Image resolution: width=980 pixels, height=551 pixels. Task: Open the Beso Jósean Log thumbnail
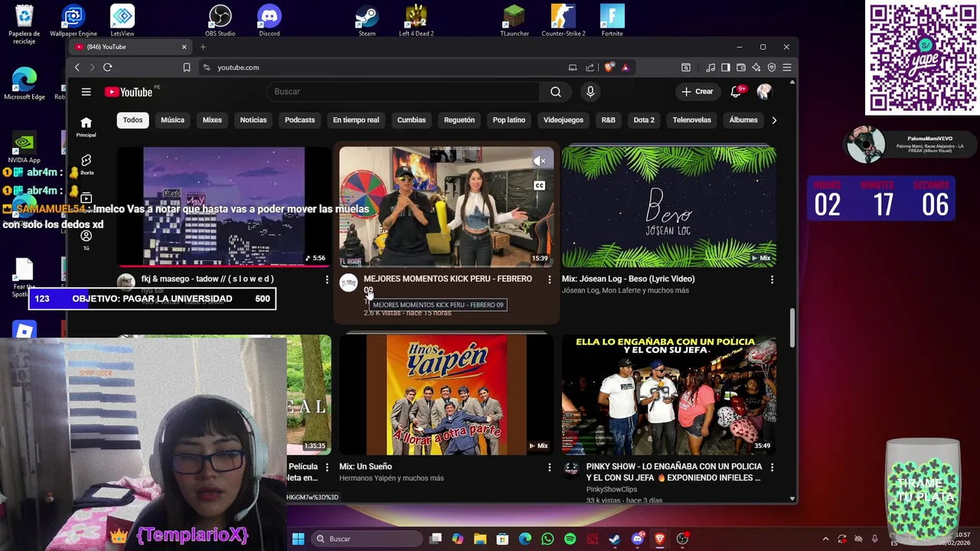point(669,207)
